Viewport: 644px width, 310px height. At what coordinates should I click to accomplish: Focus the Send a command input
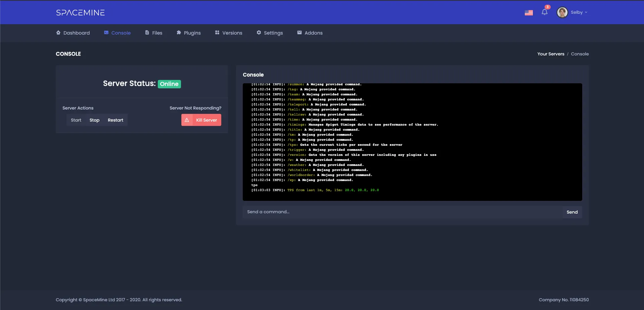click(x=402, y=212)
